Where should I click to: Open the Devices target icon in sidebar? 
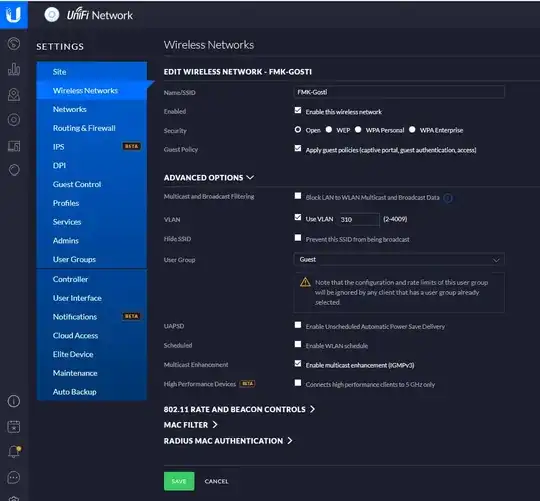[14, 120]
